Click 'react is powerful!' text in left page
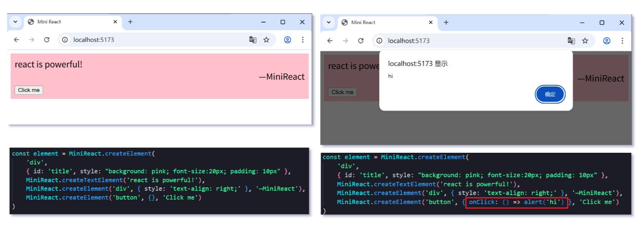The width and height of the screenshot is (644, 228). tap(49, 64)
